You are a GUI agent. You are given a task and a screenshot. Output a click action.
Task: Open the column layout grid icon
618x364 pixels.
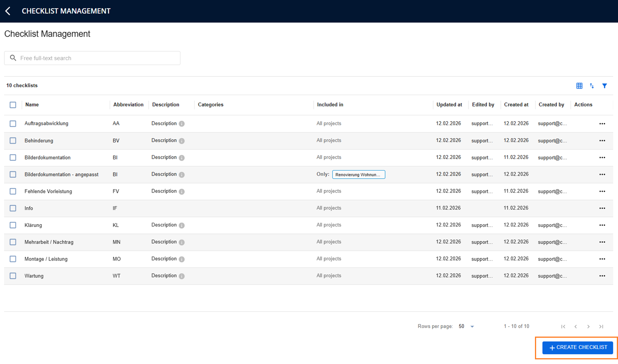pyautogui.click(x=579, y=86)
